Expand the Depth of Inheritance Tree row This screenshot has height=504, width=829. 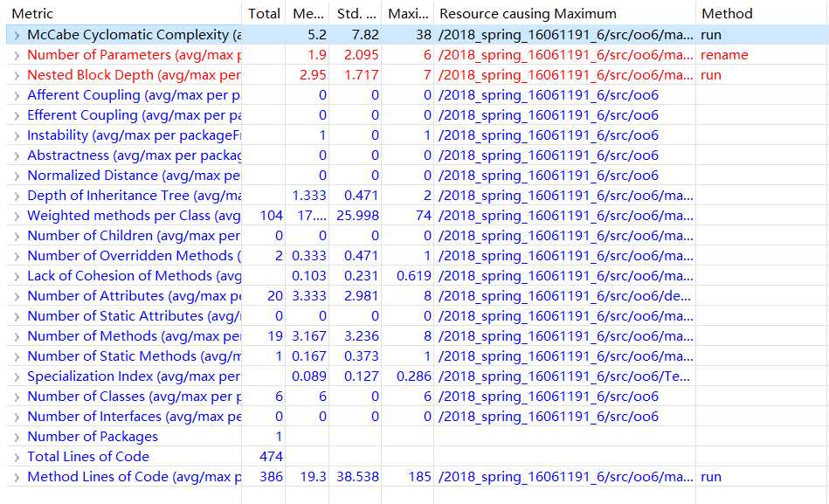coord(17,197)
